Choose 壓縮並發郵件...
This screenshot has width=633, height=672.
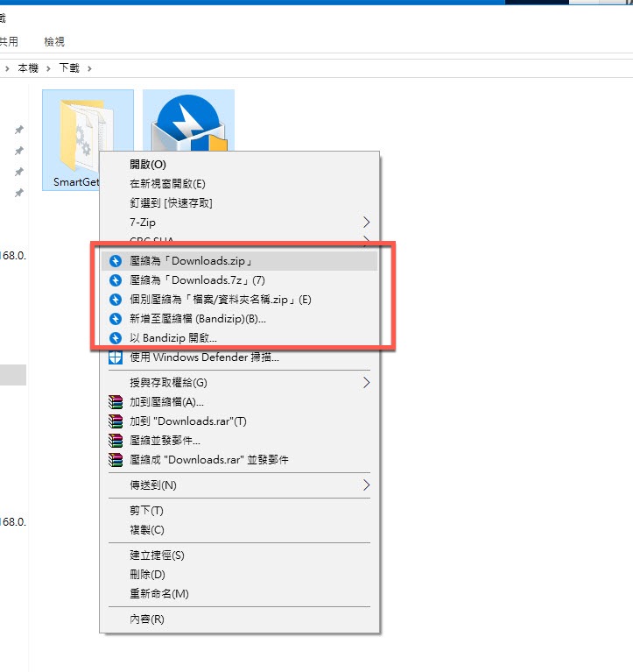click(x=240, y=441)
